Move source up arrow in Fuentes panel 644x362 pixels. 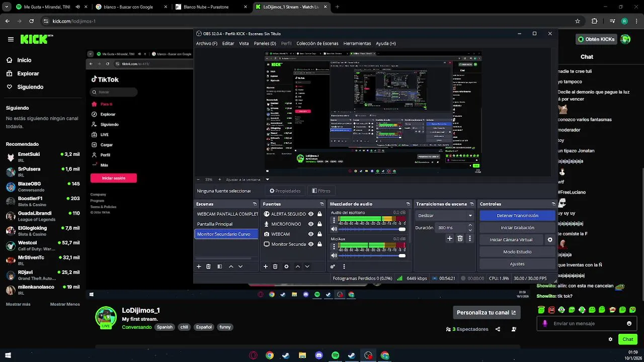click(x=298, y=266)
